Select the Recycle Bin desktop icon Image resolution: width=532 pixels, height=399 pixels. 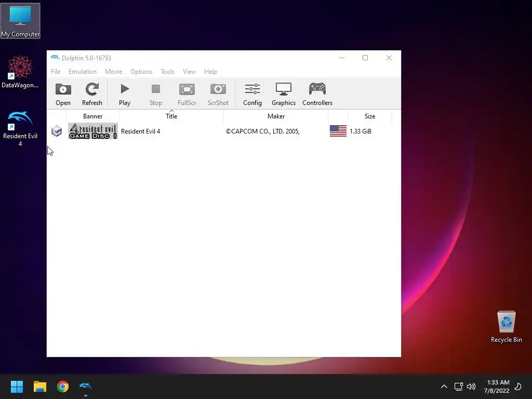pyautogui.click(x=506, y=326)
